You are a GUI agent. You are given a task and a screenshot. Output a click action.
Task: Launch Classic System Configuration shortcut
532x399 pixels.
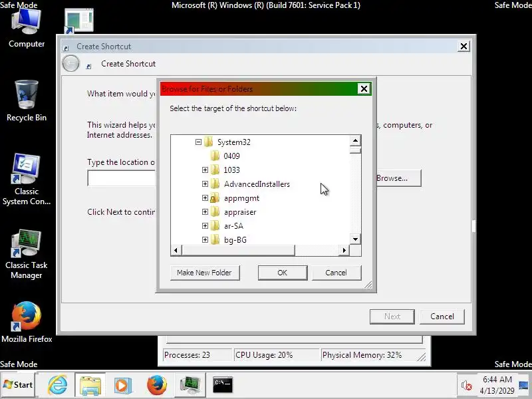point(27,180)
